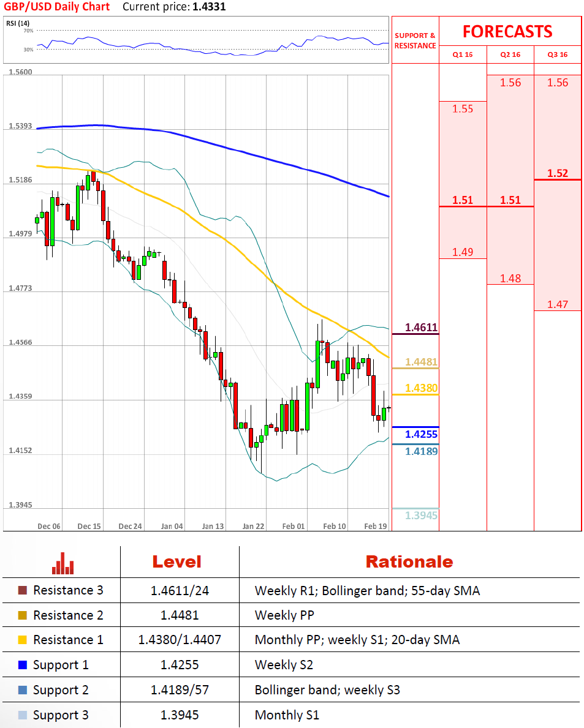Click the Level column header
The width and height of the screenshot is (584, 728).
[x=177, y=562]
